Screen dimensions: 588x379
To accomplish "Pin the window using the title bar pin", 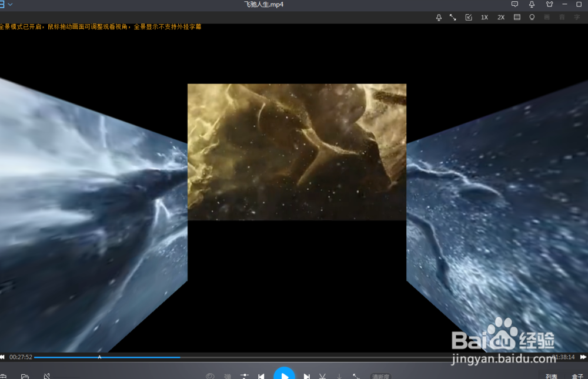I will [x=532, y=4].
